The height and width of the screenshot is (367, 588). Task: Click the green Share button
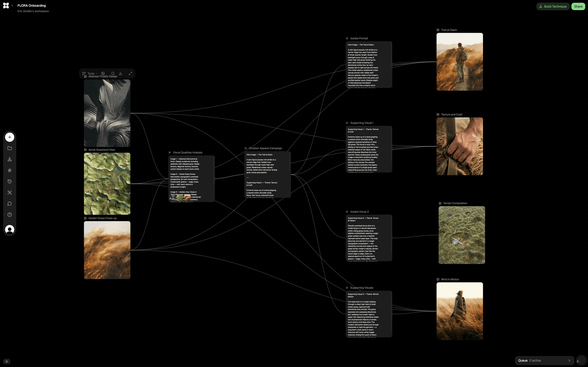tap(578, 6)
